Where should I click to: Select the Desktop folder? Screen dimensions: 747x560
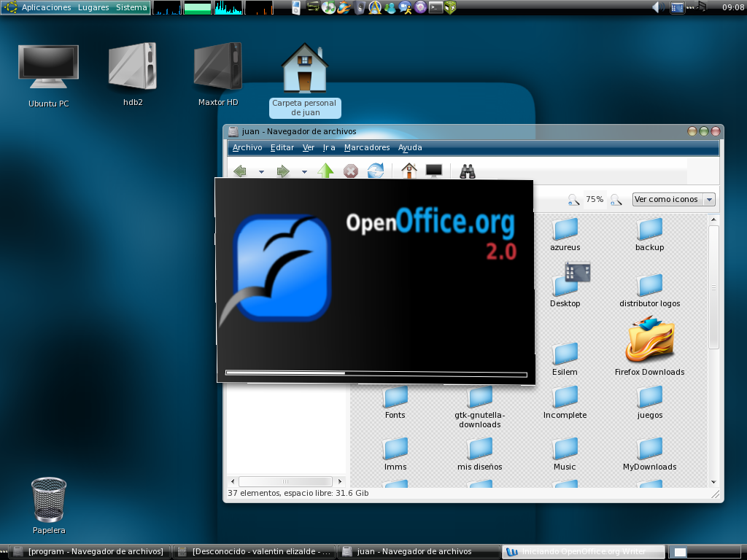(x=565, y=286)
